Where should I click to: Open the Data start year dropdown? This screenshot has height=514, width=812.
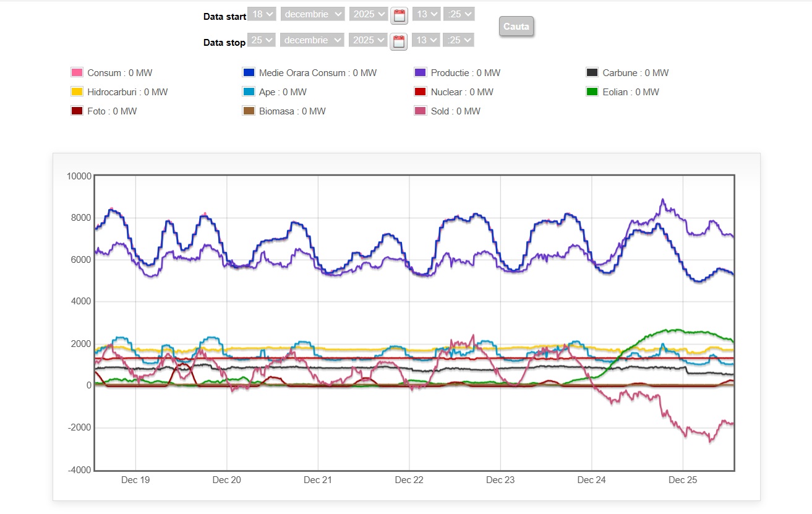(369, 14)
